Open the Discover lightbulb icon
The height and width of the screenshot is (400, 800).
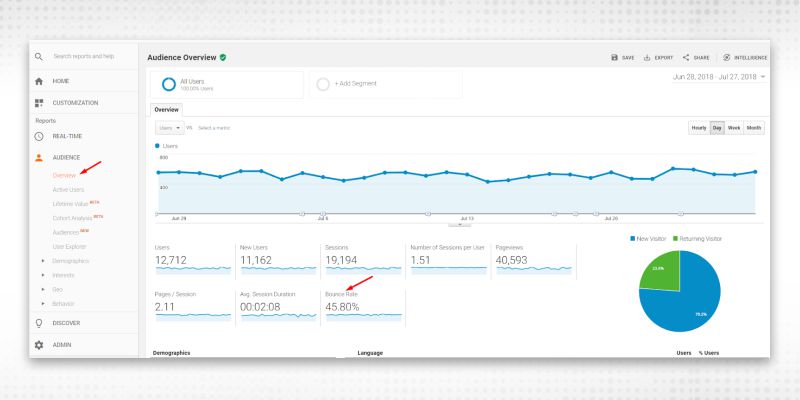click(39, 323)
